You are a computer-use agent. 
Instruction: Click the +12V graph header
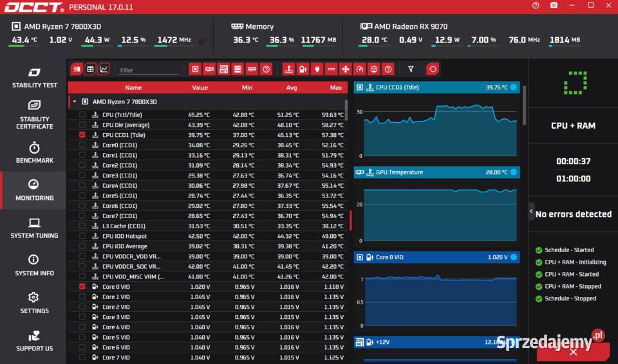436,342
